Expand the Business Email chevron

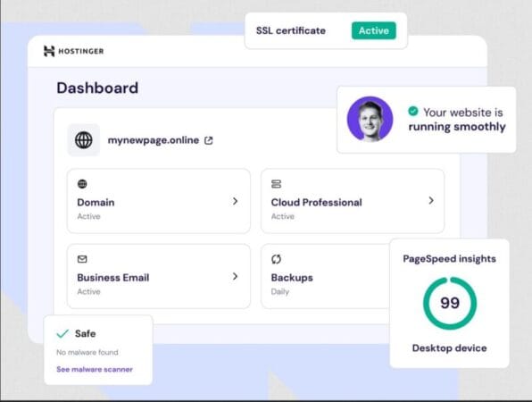[x=235, y=276]
